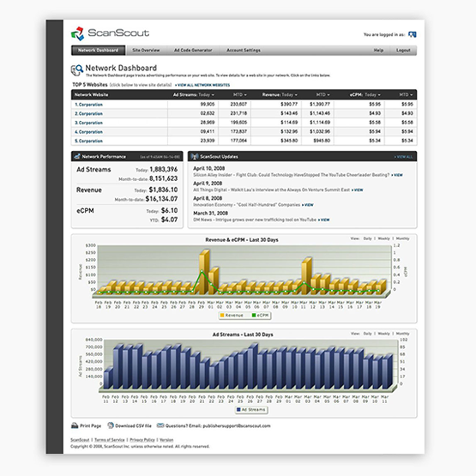Open the Network Dashboard tab

coord(98,51)
